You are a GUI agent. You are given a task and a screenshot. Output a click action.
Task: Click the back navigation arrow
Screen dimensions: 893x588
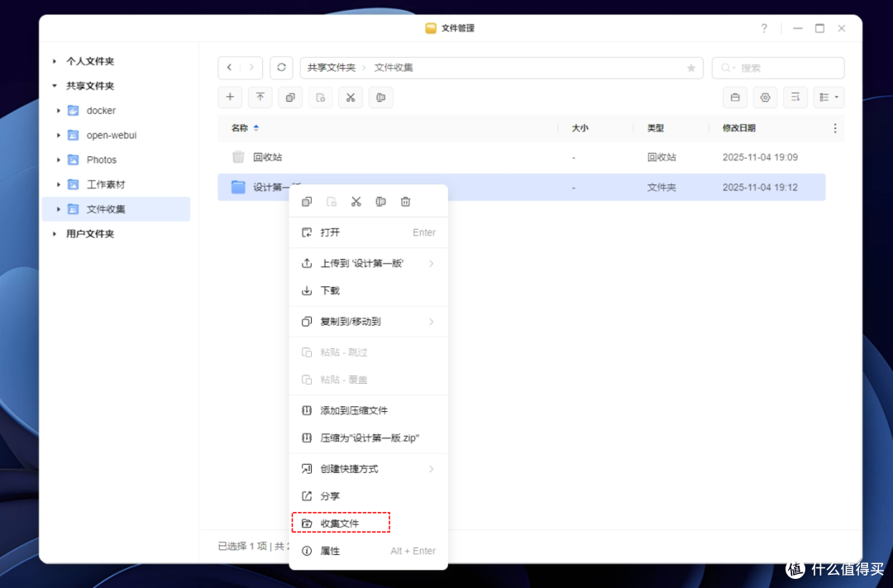point(229,68)
